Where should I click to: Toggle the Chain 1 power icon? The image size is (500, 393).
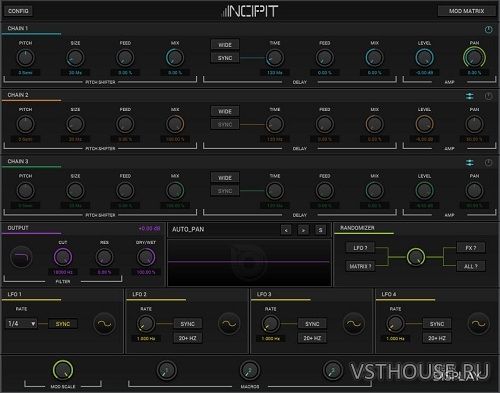tap(488, 30)
